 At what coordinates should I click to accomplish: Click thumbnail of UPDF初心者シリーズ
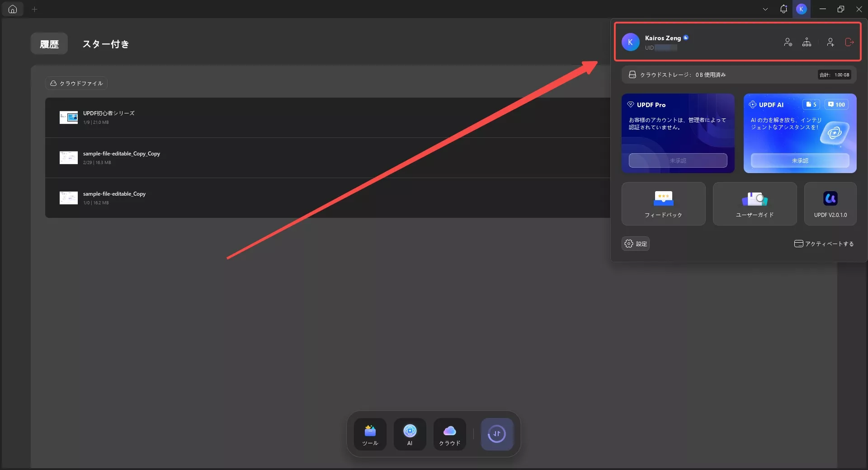(x=69, y=117)
